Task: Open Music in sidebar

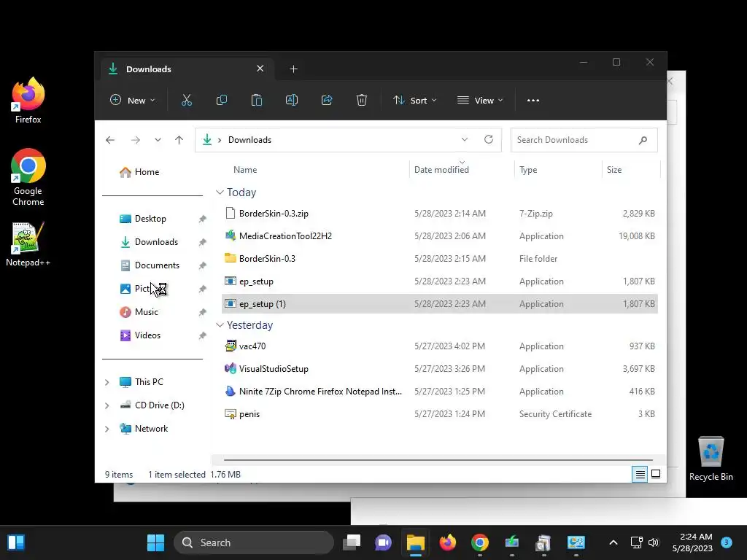Action: pos(139,312)
